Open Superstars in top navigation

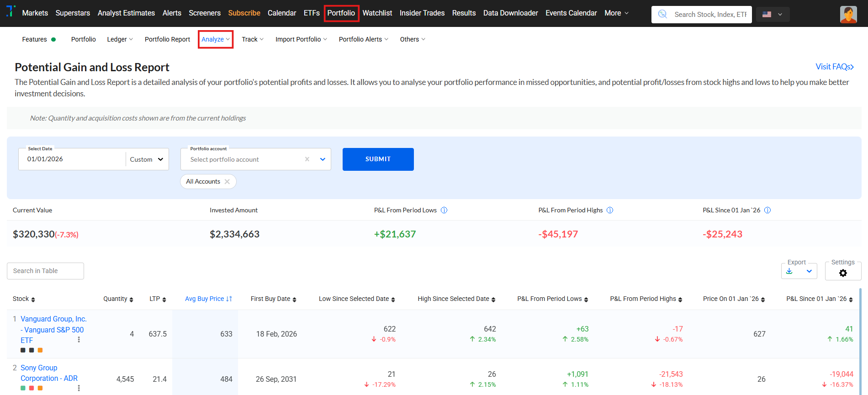click(73, 13)
